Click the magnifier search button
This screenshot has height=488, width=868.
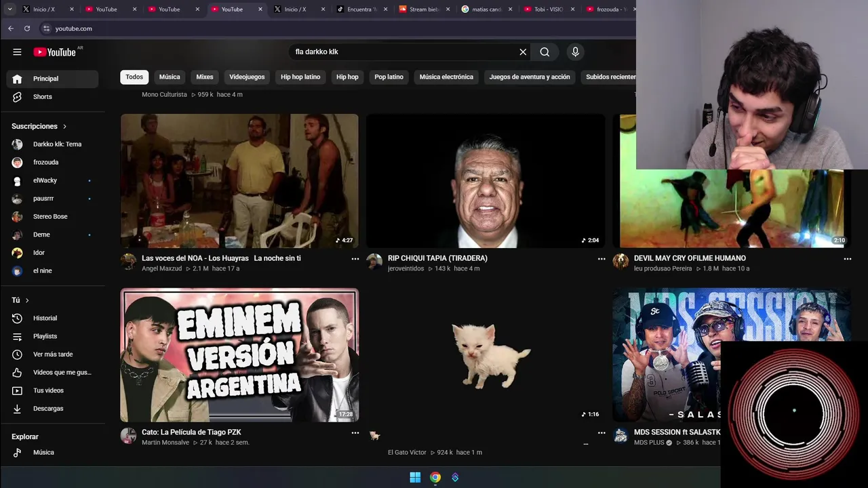click(x=545, y=52)
